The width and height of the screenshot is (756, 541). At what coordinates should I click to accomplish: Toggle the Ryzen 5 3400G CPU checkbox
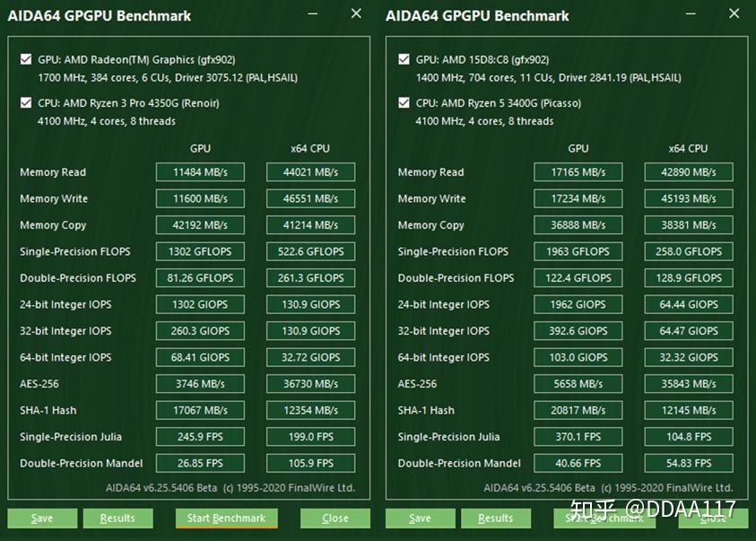403,103
